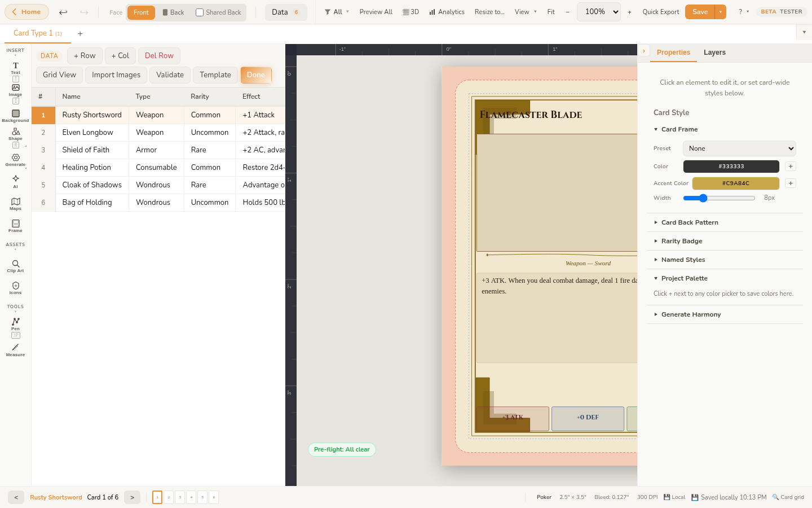Open the AI tool
This screenshot has width=812, height=508.
pyautogui.click(x=15, y=182)
